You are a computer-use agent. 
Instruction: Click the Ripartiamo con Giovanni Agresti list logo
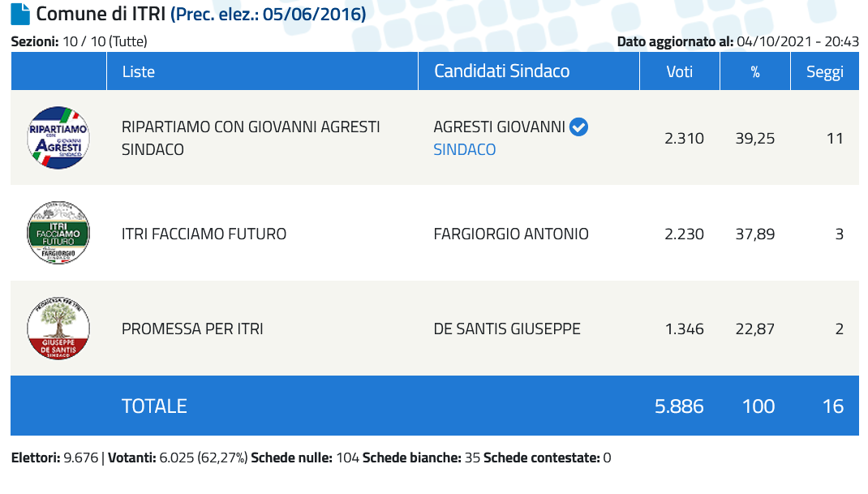pyautogui.click(x=58, y=138)
